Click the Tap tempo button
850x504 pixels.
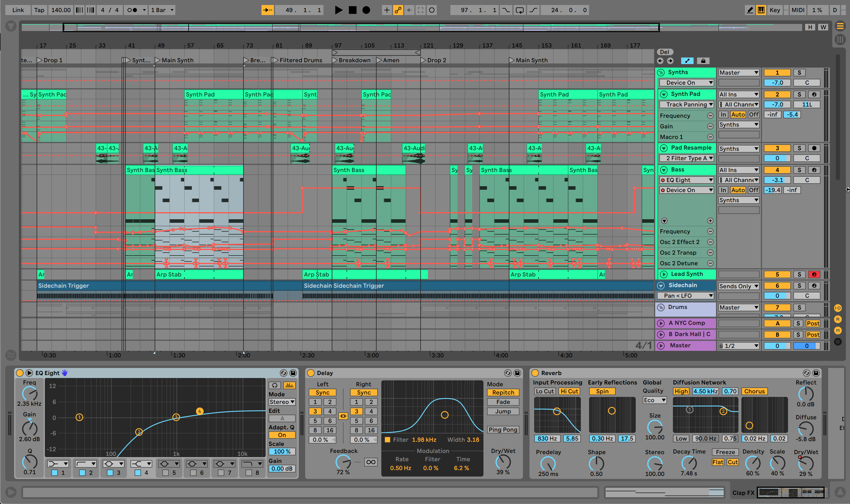(39, 10)
